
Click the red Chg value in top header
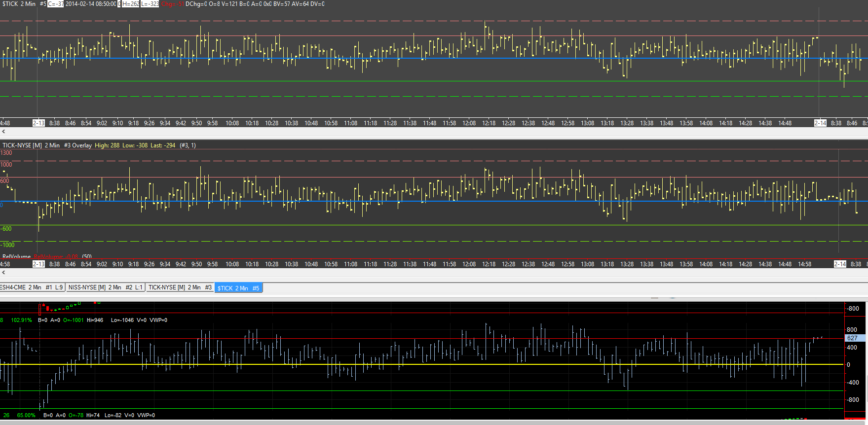(172, 4)
